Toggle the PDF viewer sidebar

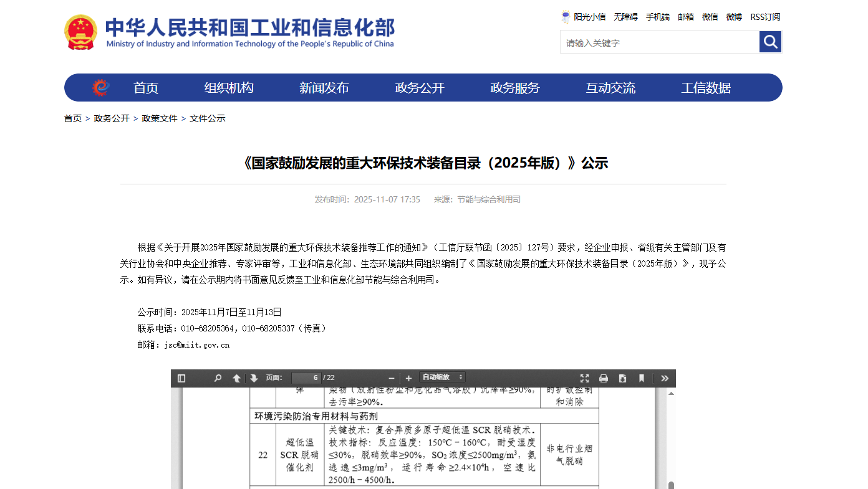pyautogui.click(x=181, y=378)
